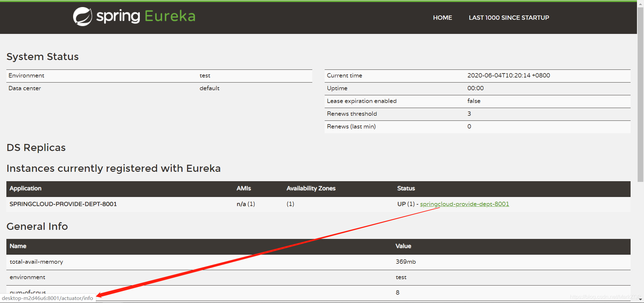Click the 'Application' column header
This screenshot has width=644, height=303.
25,189
